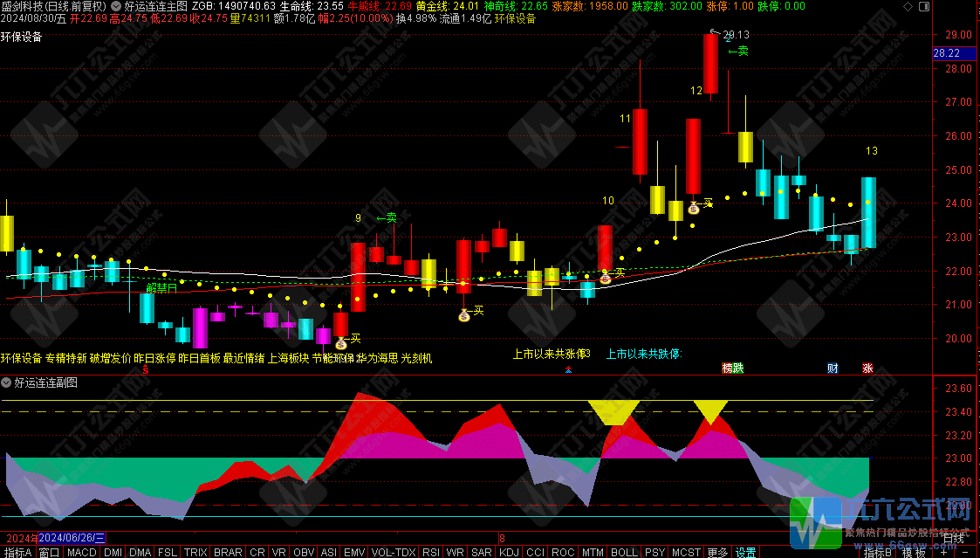Switch to the MCST indicator tab
The image size is (980, 558).
click(686, 553)
